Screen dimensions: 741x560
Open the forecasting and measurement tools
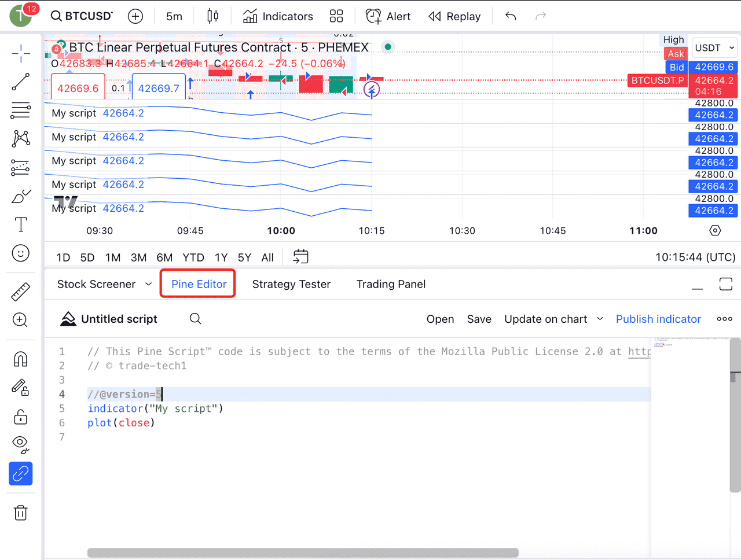click(21, 168)
